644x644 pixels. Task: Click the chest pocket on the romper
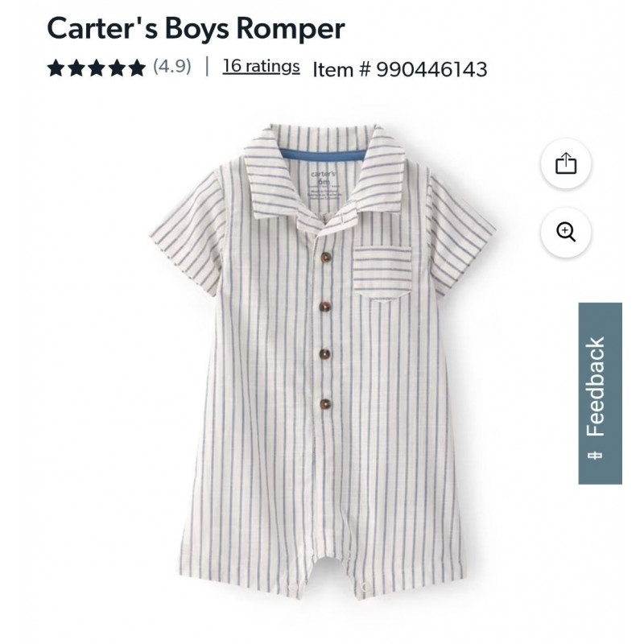click(382, 272)
